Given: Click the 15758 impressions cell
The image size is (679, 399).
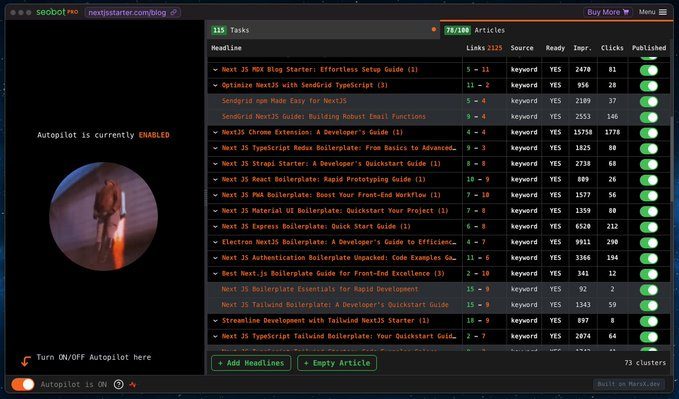Looking at the screenshot, I should click(583, 133).
